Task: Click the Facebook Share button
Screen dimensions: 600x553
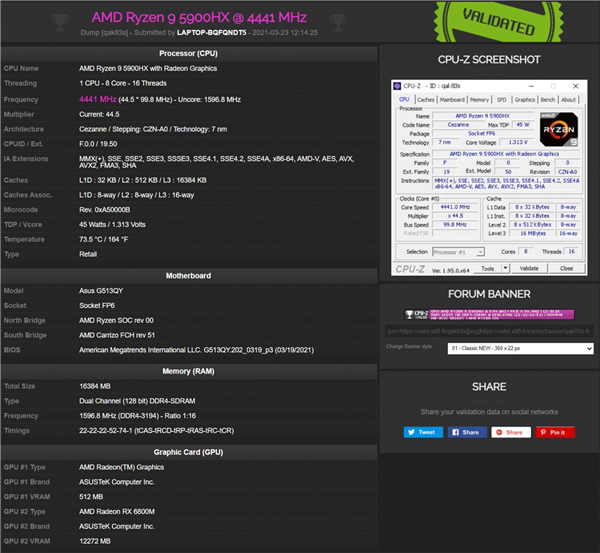Action: (x=467, y=432)
